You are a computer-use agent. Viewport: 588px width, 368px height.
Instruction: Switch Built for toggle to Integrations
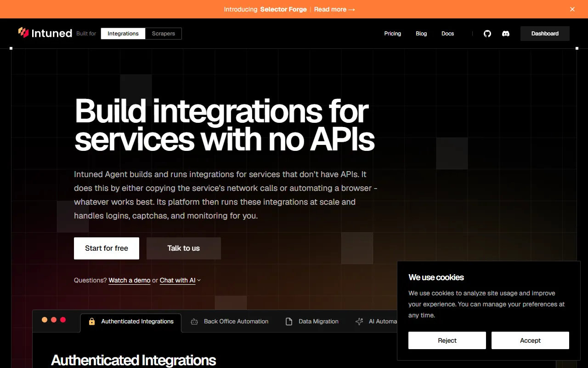coord(123,34)
